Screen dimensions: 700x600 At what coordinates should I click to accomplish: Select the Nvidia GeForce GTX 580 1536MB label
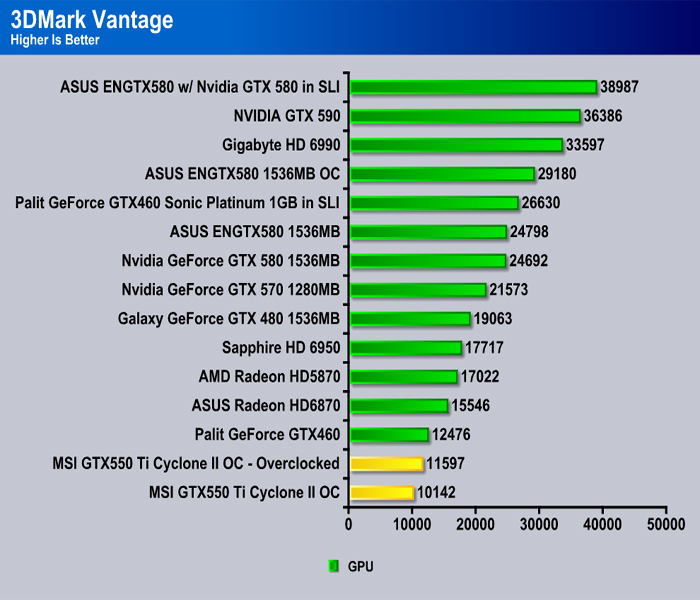(231, 261)
